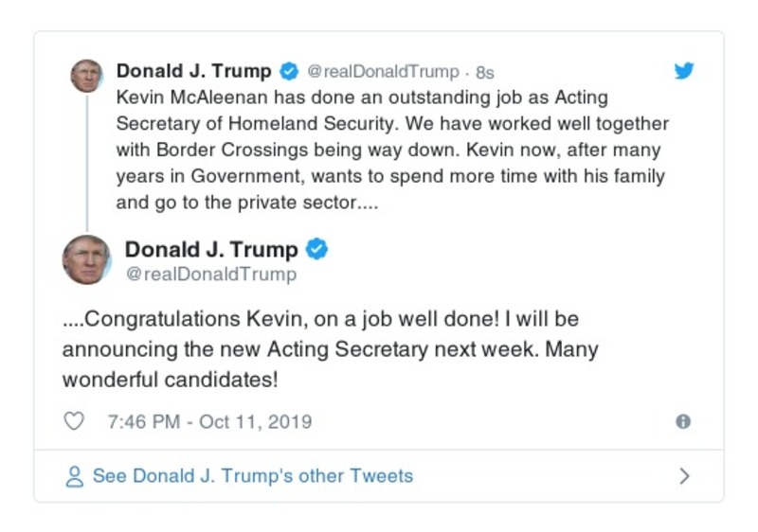The width and height of the screenshot is (758, 532).
Task: Open "See Donald J. Trump's other Tweets"
Action: [252, 476]
